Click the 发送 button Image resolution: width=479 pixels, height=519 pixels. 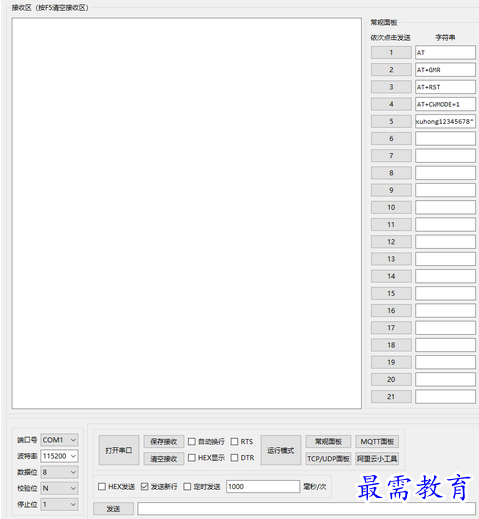[113, 509]
